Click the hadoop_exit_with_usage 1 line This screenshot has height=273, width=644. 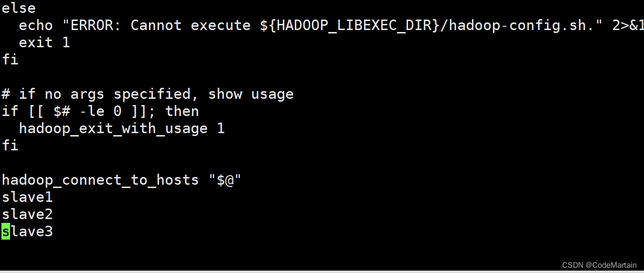pos(122,129)
